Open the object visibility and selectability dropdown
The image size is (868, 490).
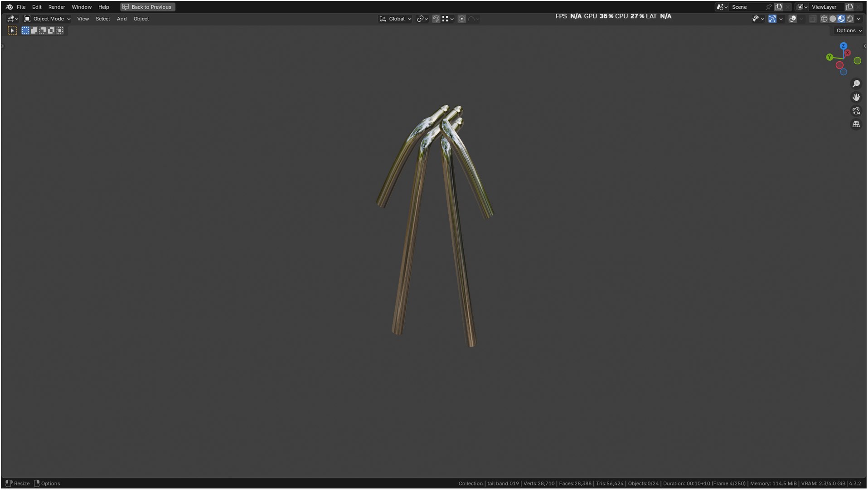coord(758,19)
